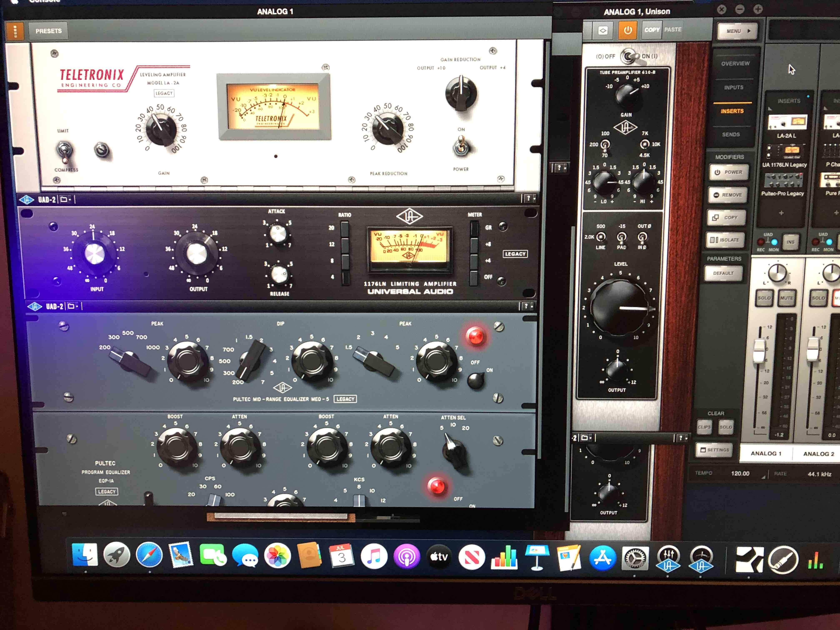840x630 pixels.
Task: Open Messages from the Dock
Action: [x=245, y=556]
